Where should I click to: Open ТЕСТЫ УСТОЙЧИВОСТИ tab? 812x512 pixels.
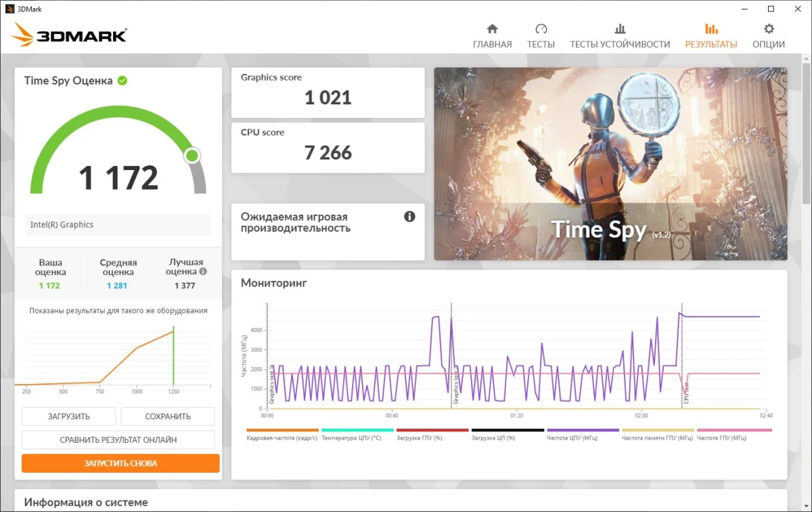pos(620,37)
